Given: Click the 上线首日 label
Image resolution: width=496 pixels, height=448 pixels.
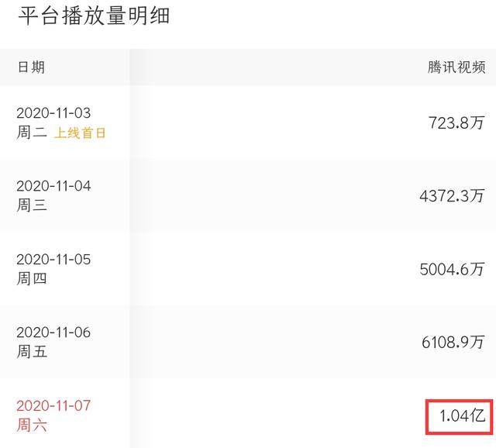Looking at the screenshot, I should pyautogui.click(x=80, y=133).
